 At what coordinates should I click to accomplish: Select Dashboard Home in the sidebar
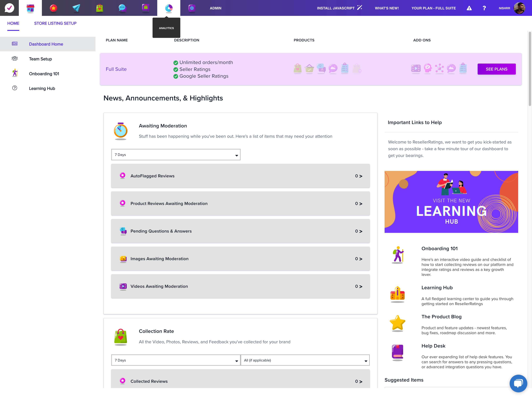[x=48, y=44]
